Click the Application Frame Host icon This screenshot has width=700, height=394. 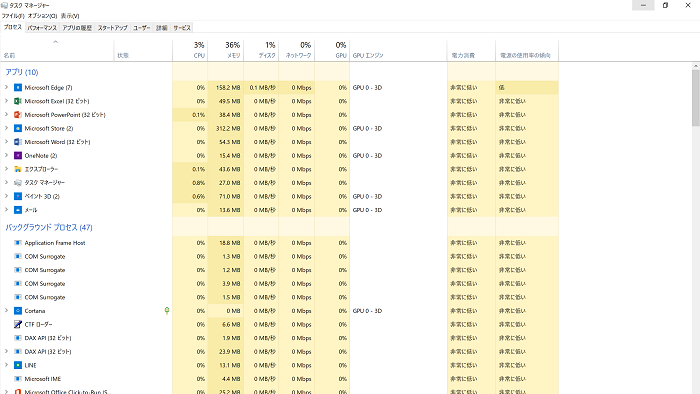[18, 243]
